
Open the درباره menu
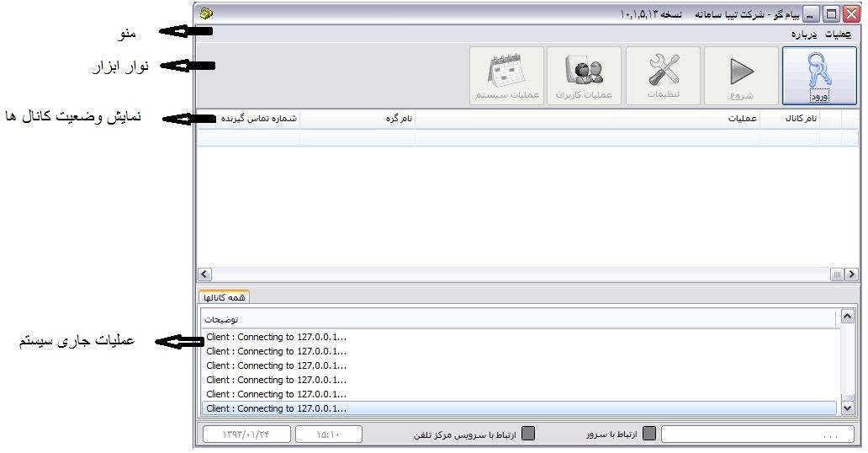tap(804, 35)
